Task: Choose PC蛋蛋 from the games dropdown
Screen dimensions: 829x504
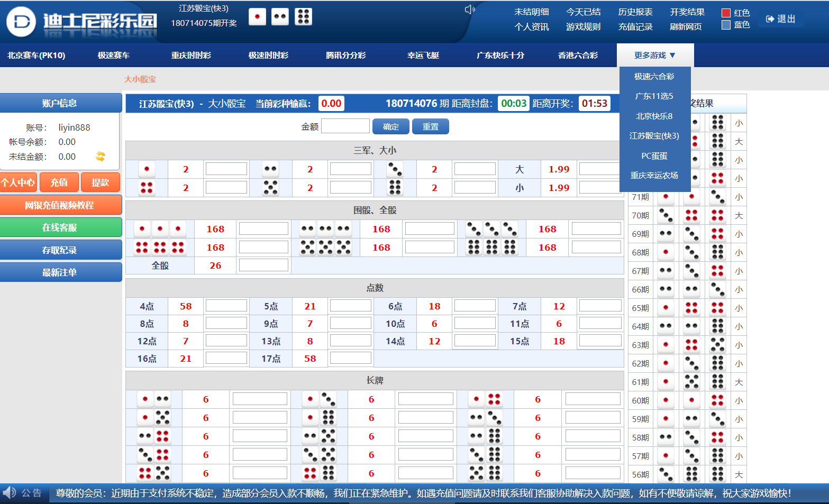Action: [x=654, y=156]
